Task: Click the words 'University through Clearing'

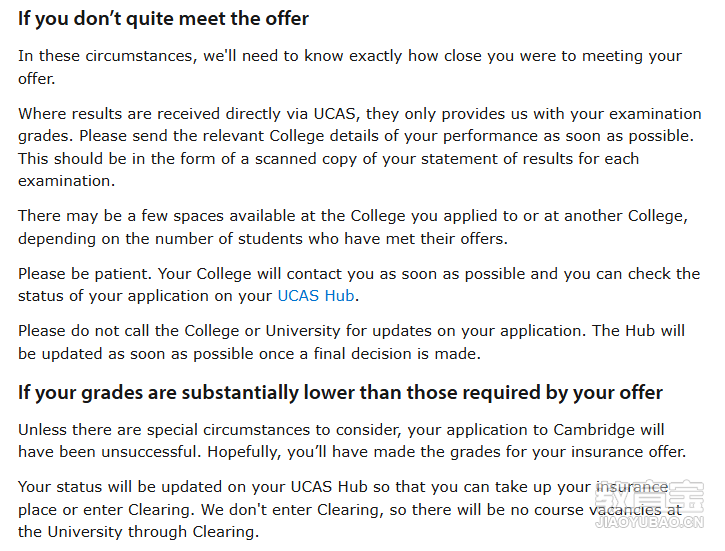Action: 153,532
